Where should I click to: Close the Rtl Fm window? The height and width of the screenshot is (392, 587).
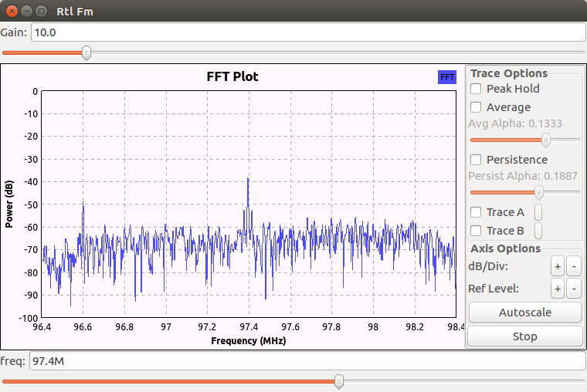pyautogui.click(x=12, y=12)
